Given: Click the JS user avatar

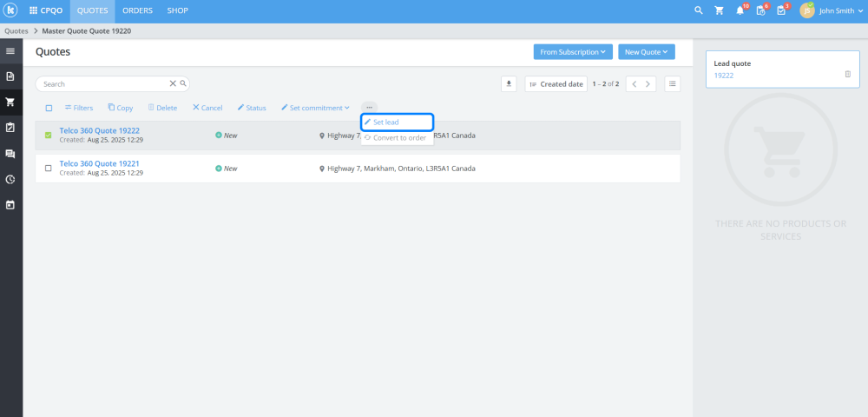Looking at the screenshot, I should click(x=807, y=10).
